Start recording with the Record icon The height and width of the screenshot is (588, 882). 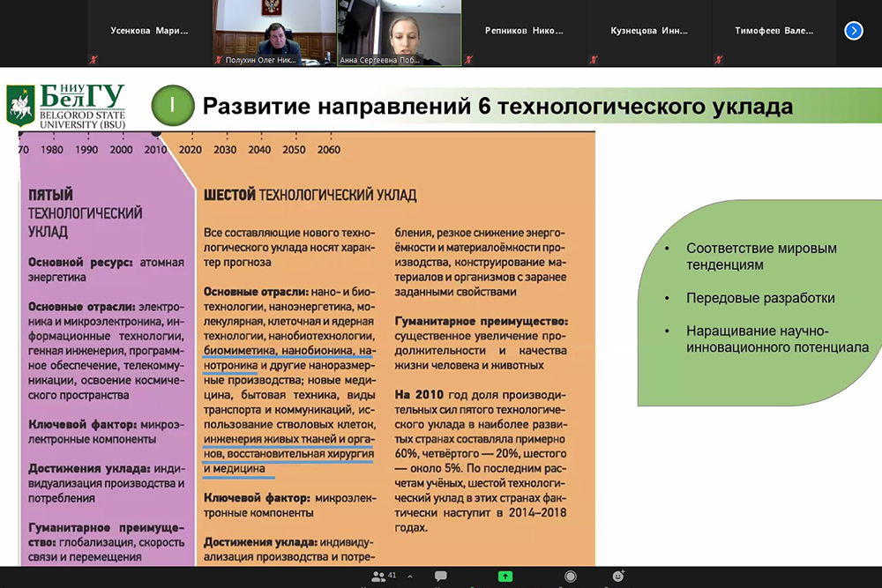point(571,577)
